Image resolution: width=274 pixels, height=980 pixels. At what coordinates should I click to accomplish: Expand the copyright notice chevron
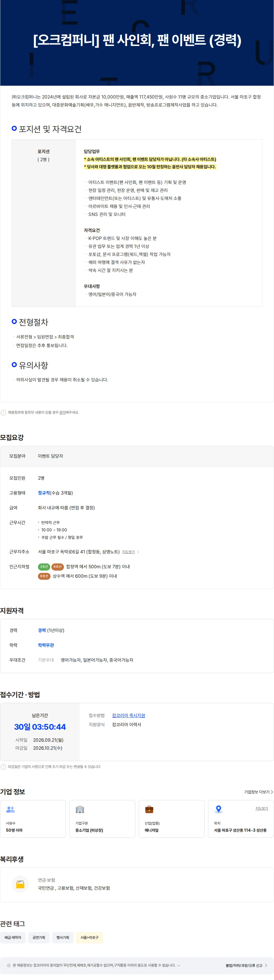179,965
